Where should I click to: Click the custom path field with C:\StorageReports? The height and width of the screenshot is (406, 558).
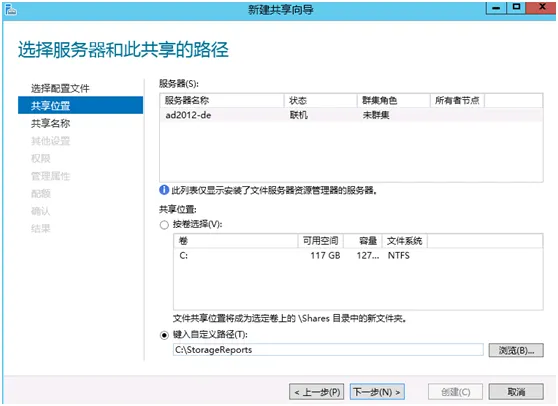(328, 350)
